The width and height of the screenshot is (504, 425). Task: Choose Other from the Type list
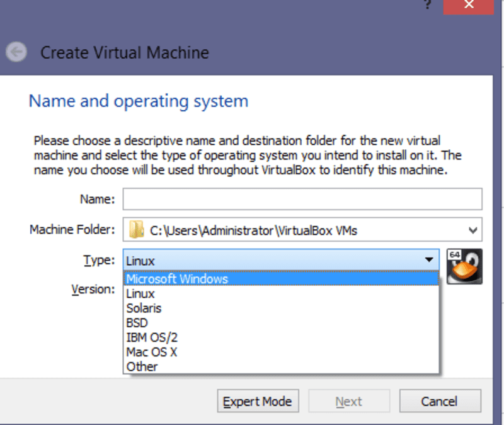281,366
